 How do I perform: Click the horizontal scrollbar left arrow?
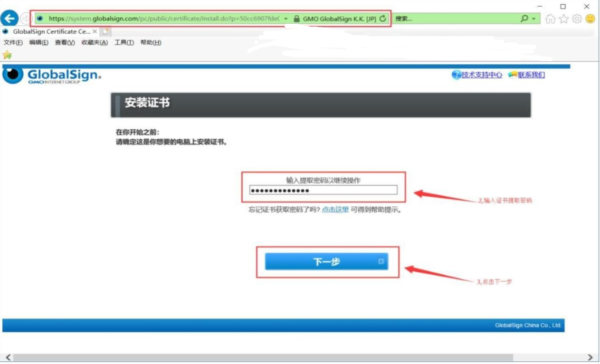coord(8,358)
